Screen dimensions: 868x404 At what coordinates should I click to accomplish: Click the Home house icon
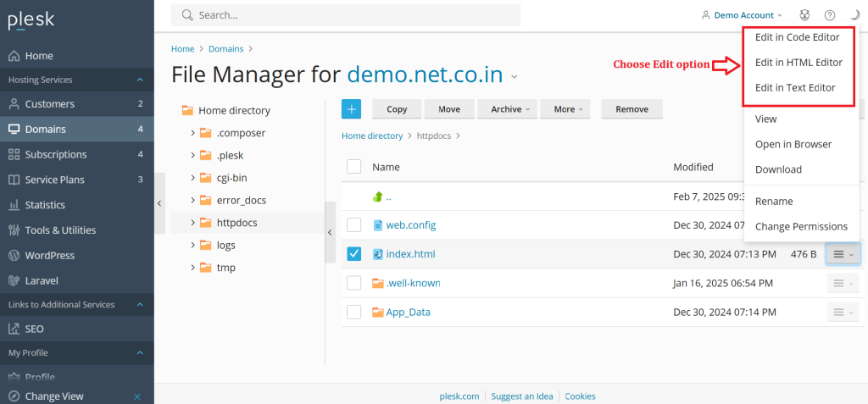pos(14,56)
